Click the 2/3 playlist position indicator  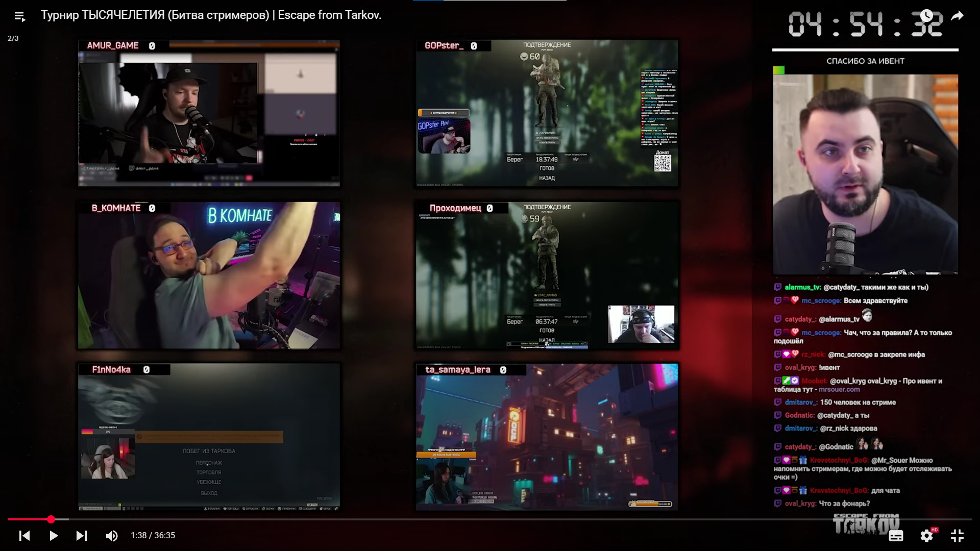coord(13,38)
